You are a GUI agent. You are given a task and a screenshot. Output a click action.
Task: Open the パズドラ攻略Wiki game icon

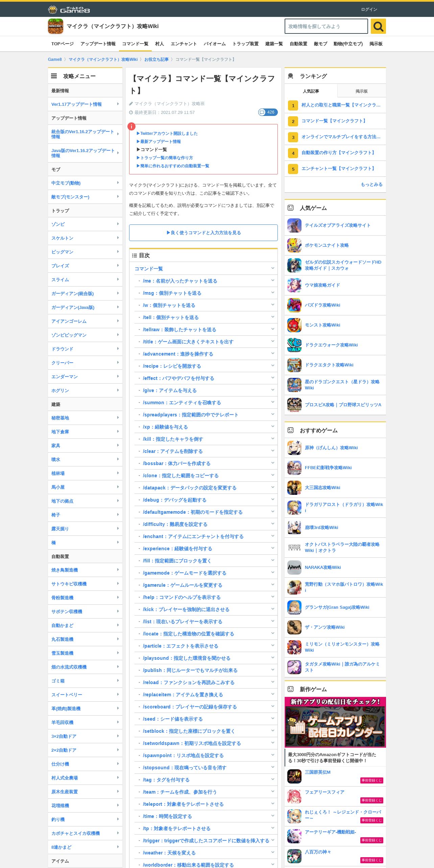point(294,305)
